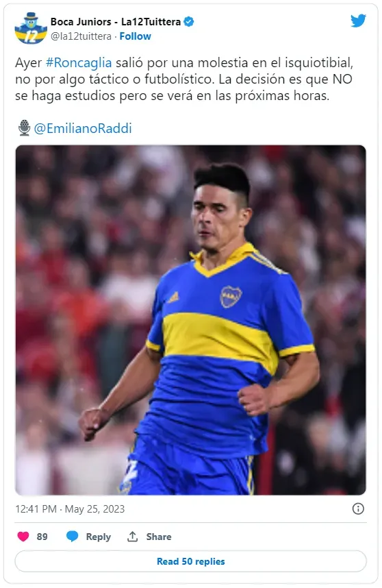382x588 pixels.
Task: Open the La12Tuittera profile avatar
Action: click(31, 28)
